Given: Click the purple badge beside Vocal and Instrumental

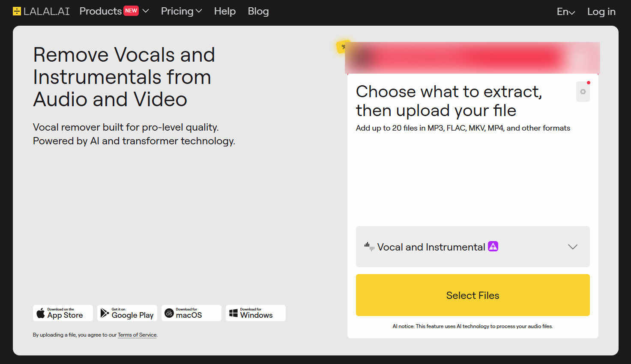Looking at the screenshot, I should click(x=493, y=247).
